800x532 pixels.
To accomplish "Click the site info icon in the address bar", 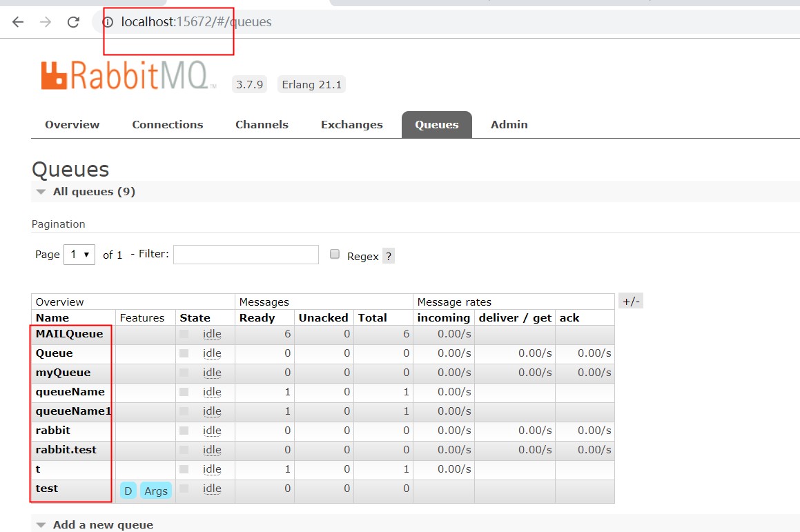I will (108, 22).
